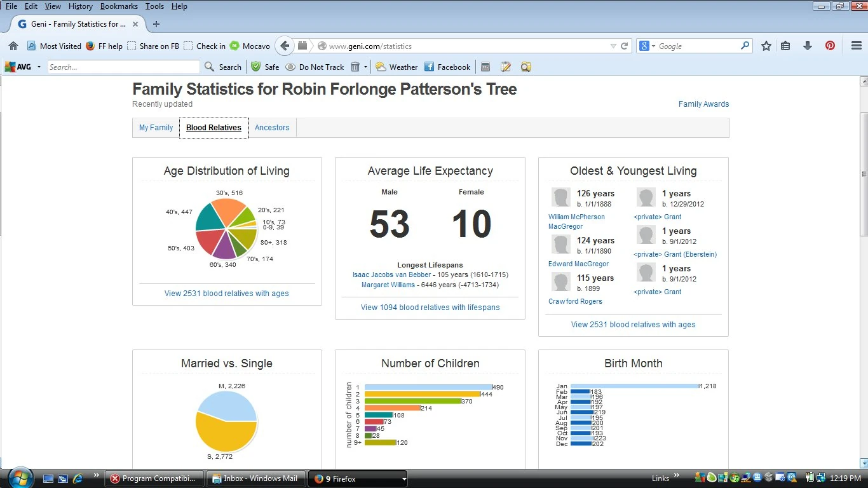Screen dimensions: 868x488
Task: Open Crawford Rogers profile link
Action: point(575,302)
